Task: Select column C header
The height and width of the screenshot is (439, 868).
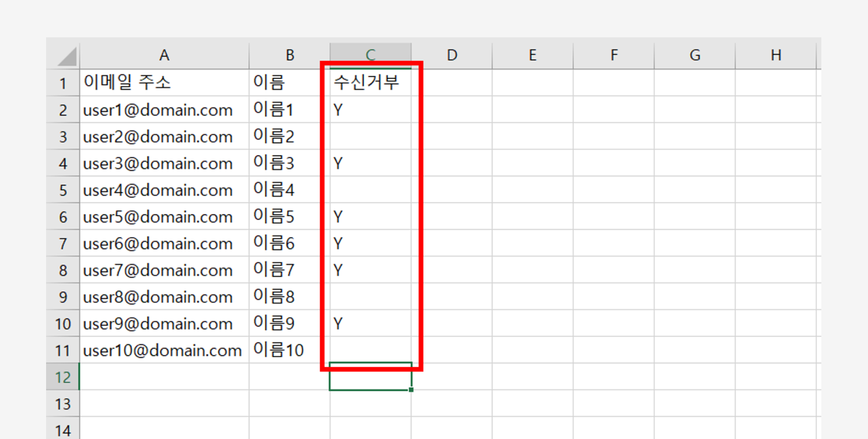Action: (x=370, y=55)
